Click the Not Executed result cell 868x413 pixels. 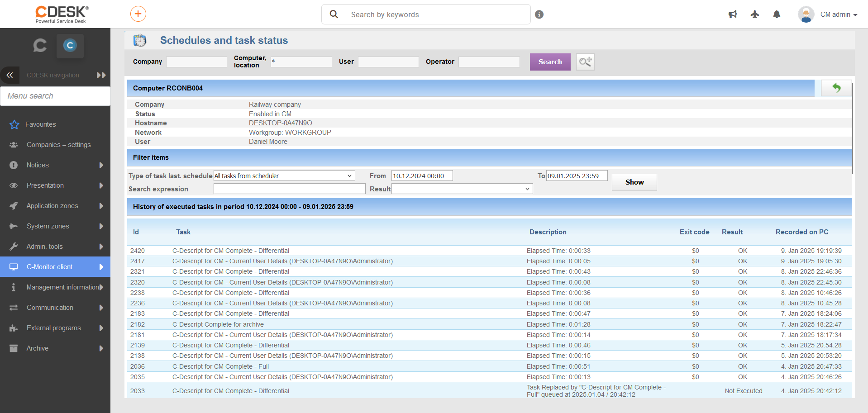[x=744, y=391]
